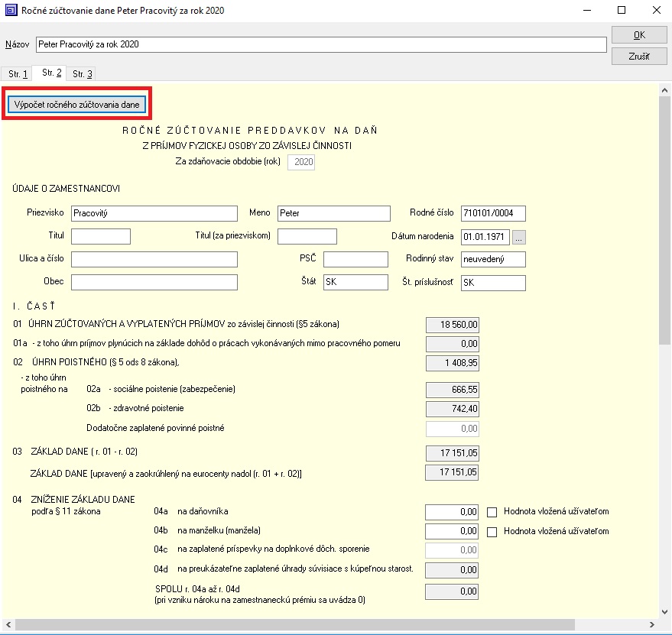Confirm the dialog with the OK button
This screenshot has height=635, width=672.
click(x=639, y=35)
